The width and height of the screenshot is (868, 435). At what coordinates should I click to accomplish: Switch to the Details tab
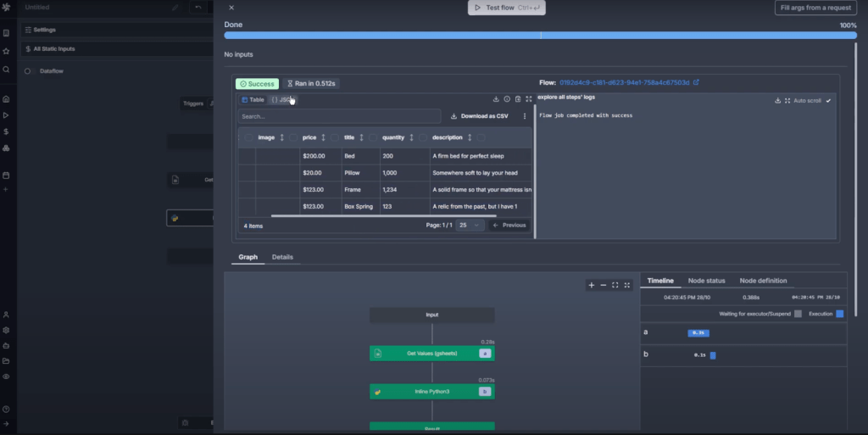coord(282,257)
